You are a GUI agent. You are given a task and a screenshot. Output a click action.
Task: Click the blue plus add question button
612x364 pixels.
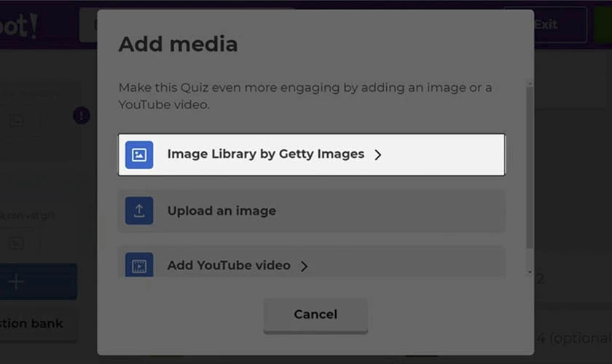[38, 281]
